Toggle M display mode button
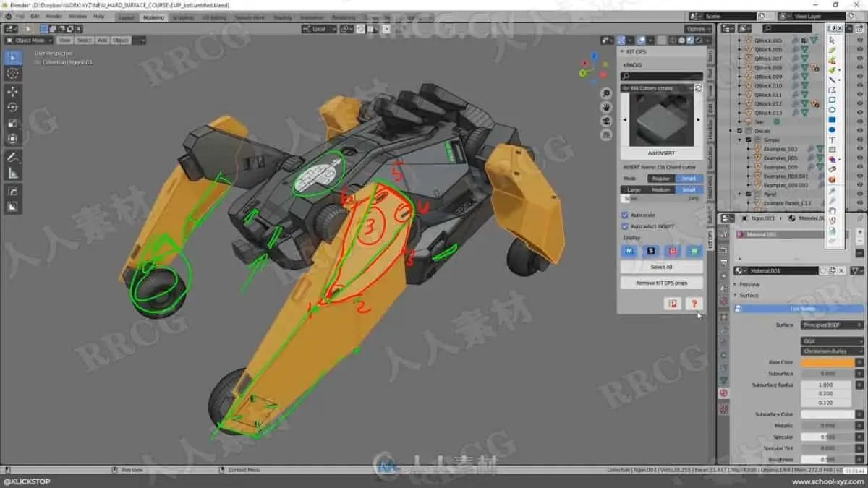Screen dimensions: 868x488 click(629, 251)
